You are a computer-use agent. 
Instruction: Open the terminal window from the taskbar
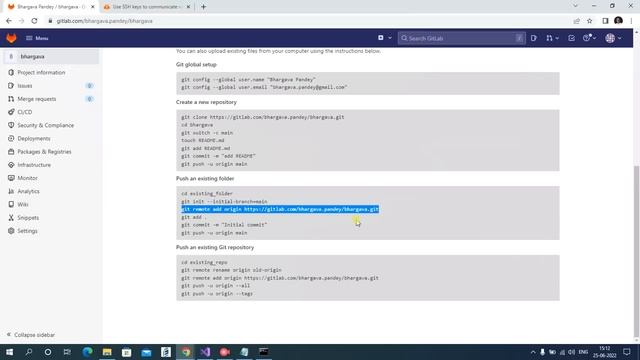pyautogui.click(x=264, y=352)
